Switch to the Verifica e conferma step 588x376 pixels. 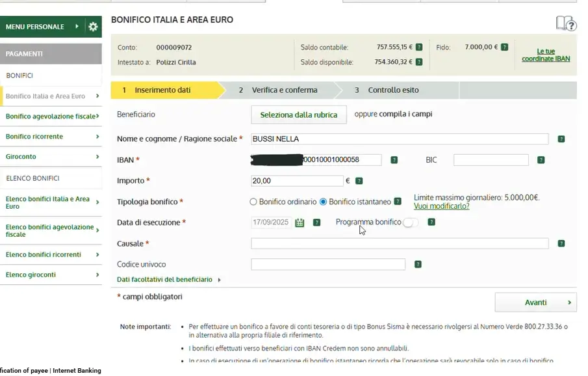(283, 90)
